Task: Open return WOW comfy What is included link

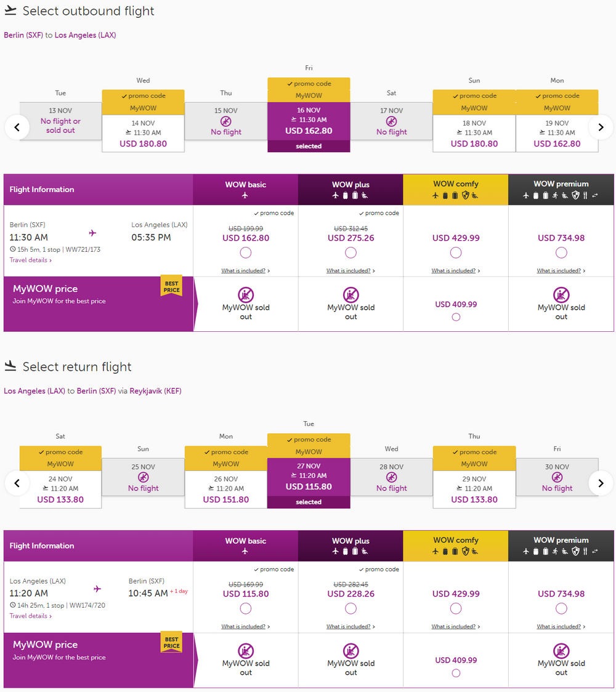Action: click(x=456, y=626)
